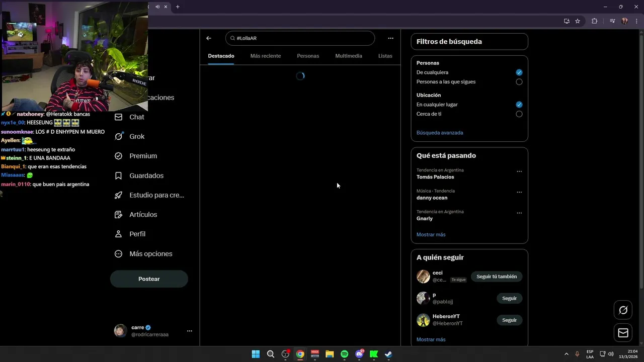Open the Chrome profile avatar
The height and width of the screenshot is (362, 644).
pos(624,21)
